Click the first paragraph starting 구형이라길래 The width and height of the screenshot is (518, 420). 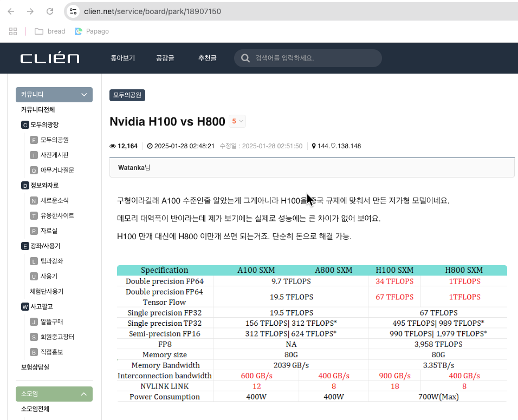283,201
